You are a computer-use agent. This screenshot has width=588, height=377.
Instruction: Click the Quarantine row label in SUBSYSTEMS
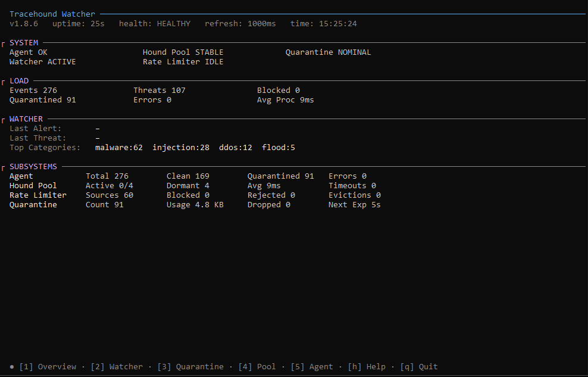[x=33, y=204]
